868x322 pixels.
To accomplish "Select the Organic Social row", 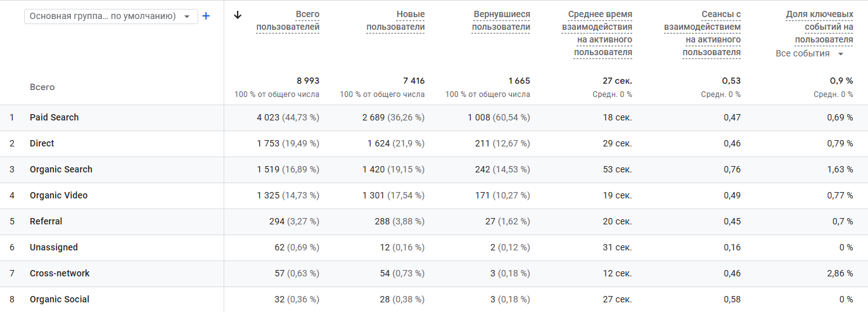I will (60, 299).
